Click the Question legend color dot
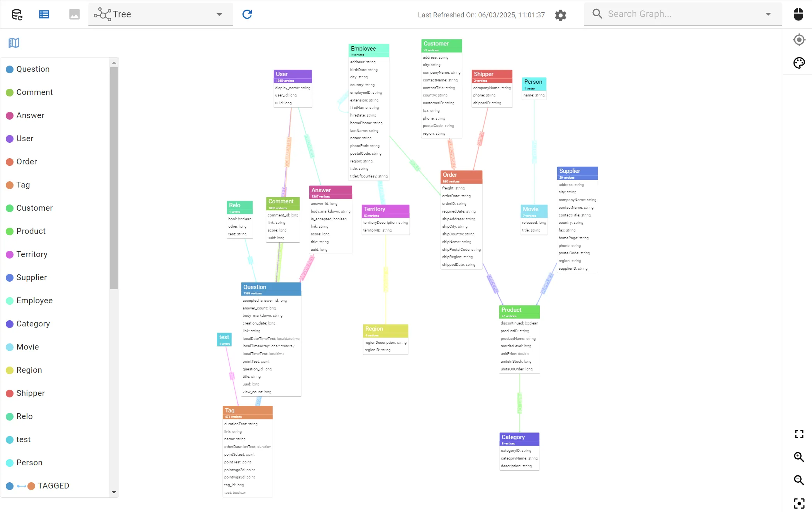 pos(10,69)
